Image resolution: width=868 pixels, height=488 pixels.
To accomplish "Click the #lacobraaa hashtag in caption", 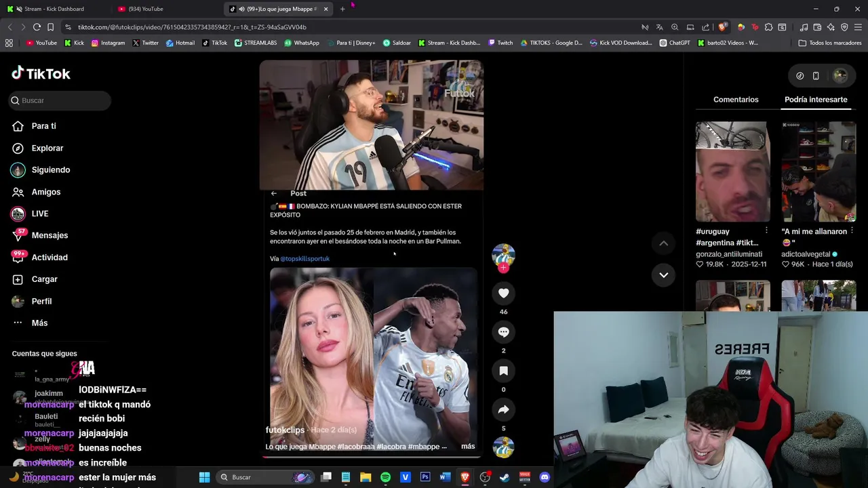I will point(356,447).
